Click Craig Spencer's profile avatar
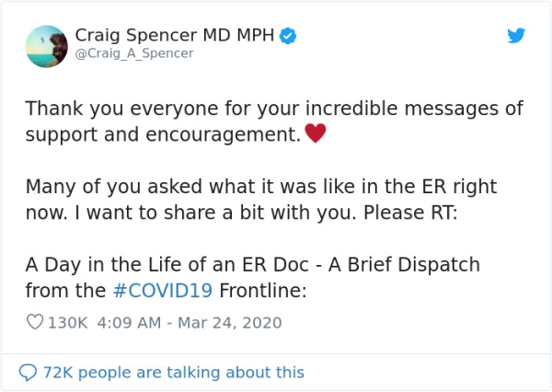The height and width of the screenshot is (392, 552). pos(45,44)
